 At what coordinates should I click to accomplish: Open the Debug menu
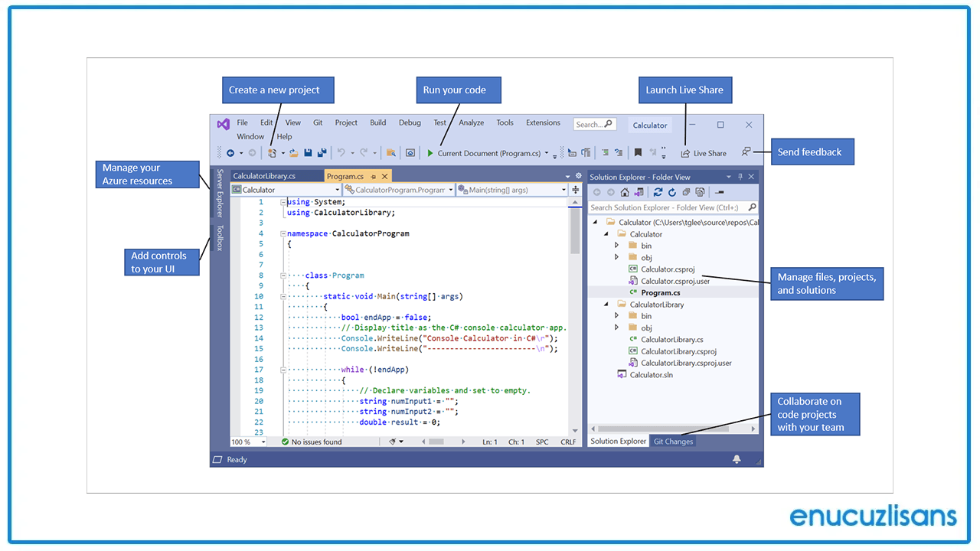coord(410,122)
